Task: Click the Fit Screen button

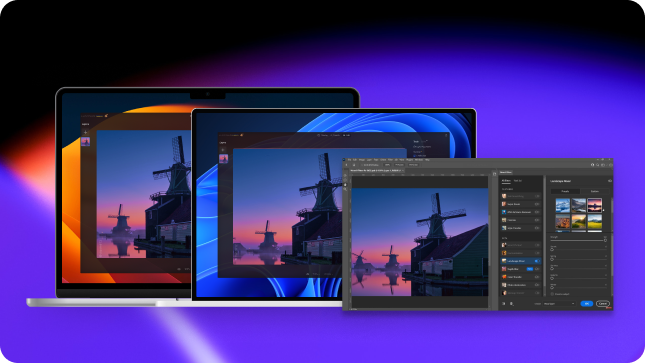Action: pos(399,165)
